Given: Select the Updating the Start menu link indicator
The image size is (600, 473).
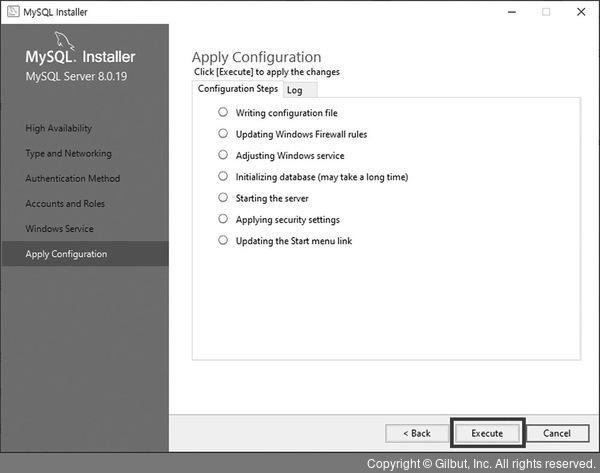Looking at the screenshot, I should click(x=223, y=240).
